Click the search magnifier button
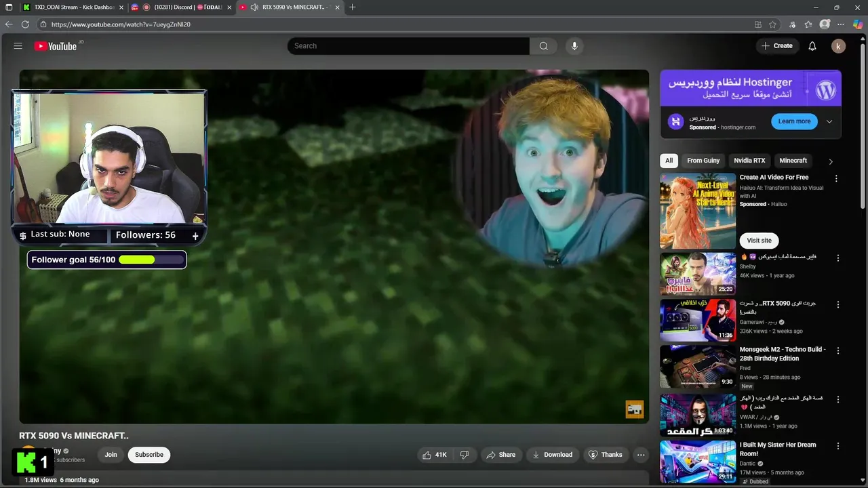868x488 pixels. [x=543, y=46]
